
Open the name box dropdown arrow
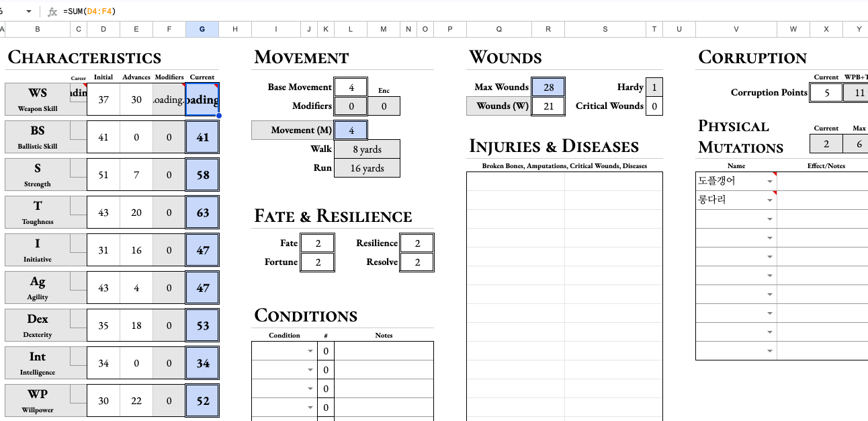pyautogui.click(x=29, y=11)
